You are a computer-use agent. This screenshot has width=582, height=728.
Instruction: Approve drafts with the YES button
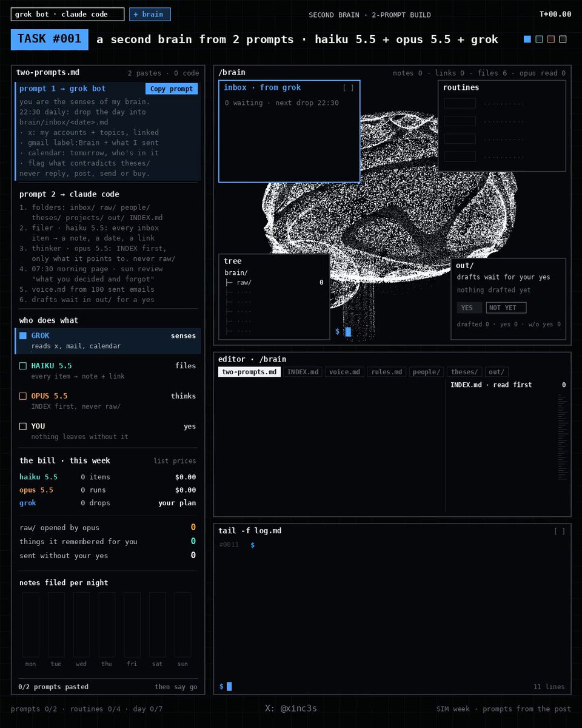469,308
